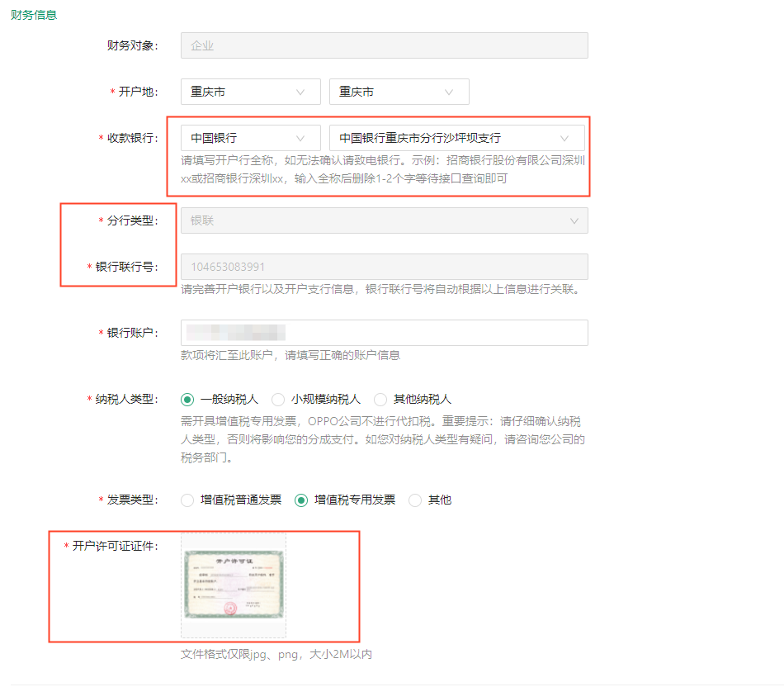Choose the 其他纳税人 taxpayer type
The width and height of the screenshot is (784, 687).
(380, 398)
